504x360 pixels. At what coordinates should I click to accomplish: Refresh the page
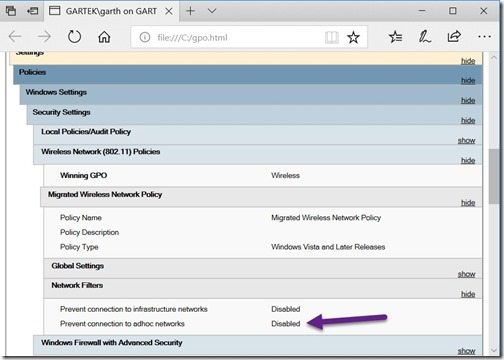pos(74,36)
